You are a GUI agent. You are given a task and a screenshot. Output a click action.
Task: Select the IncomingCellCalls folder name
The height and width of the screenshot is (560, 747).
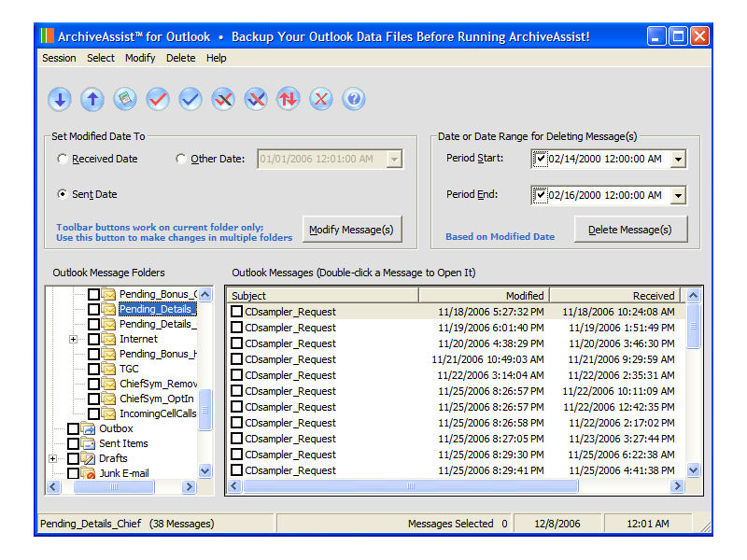pyautogui.click(x=158, y=413)
